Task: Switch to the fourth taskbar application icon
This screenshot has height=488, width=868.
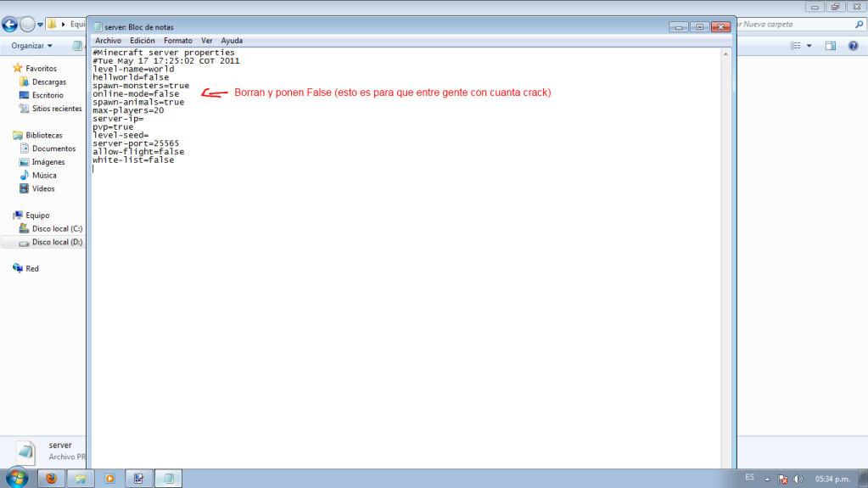Action: pos(139,479)
